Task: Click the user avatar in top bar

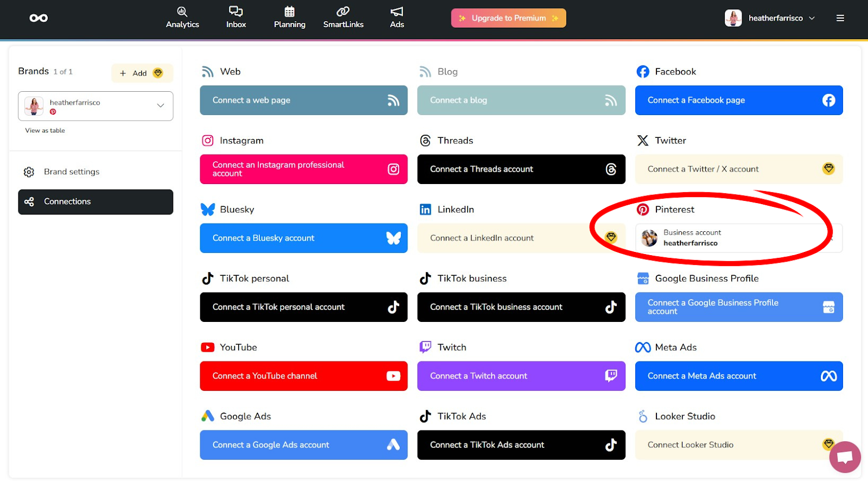Action: pos(733,18)
